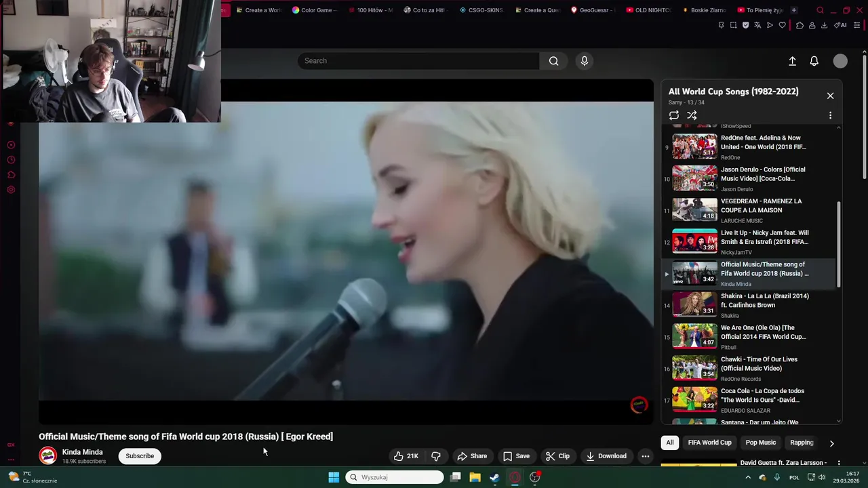
Task: Open playlist three-dot options menu
Action: 830,115
